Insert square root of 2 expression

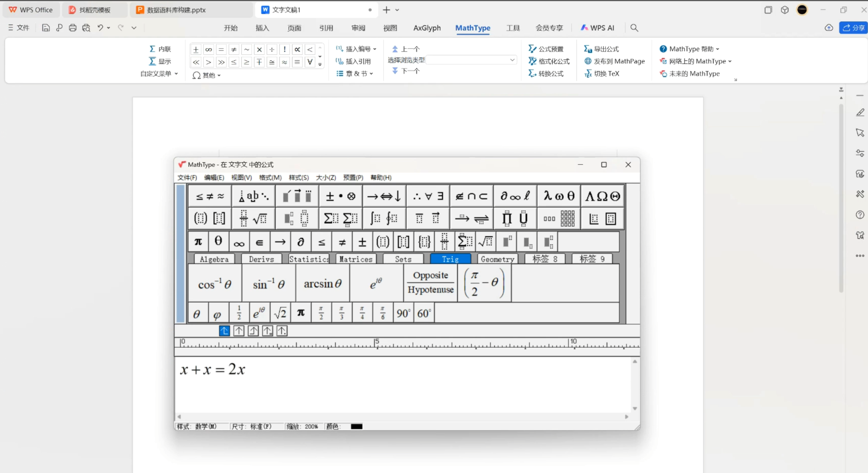[280, 313]
